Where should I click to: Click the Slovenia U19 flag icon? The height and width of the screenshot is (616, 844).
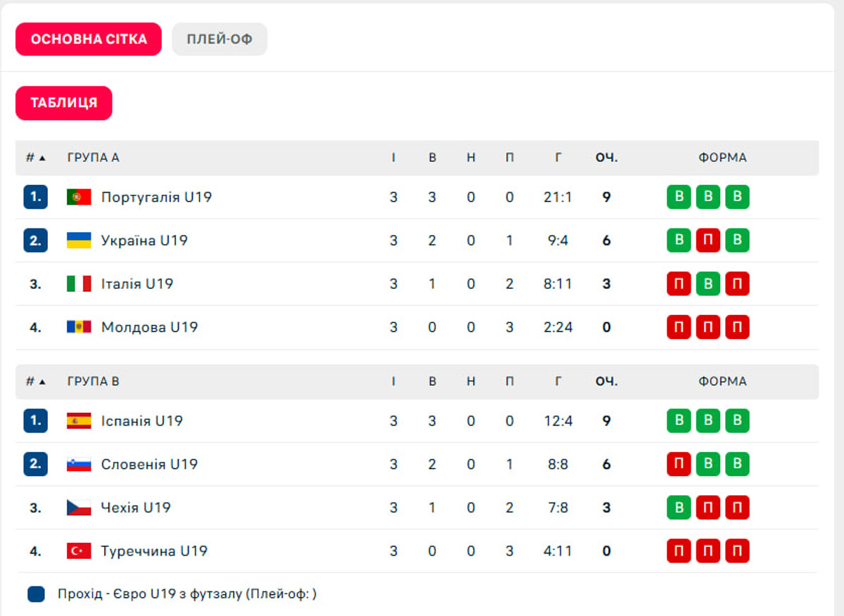79,464
